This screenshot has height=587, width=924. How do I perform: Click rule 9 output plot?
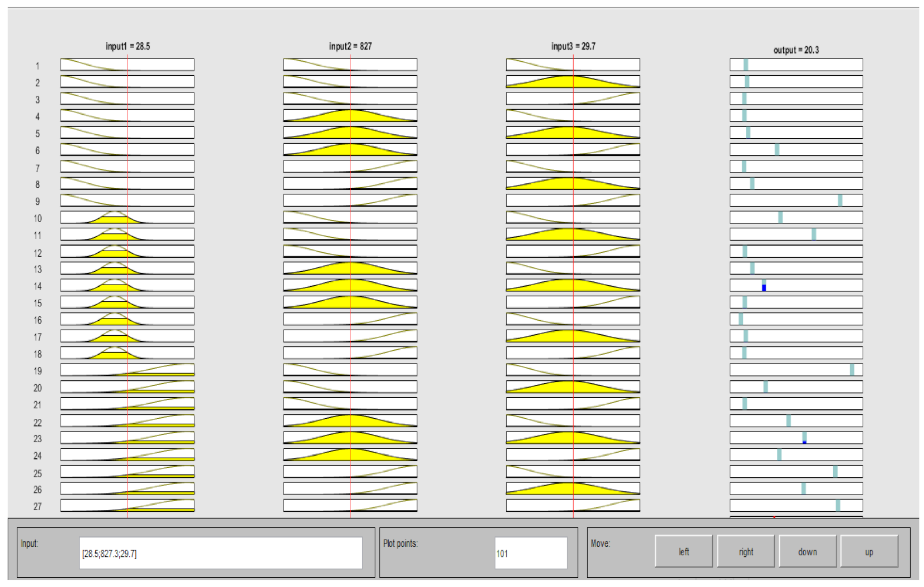coord(796,200)
